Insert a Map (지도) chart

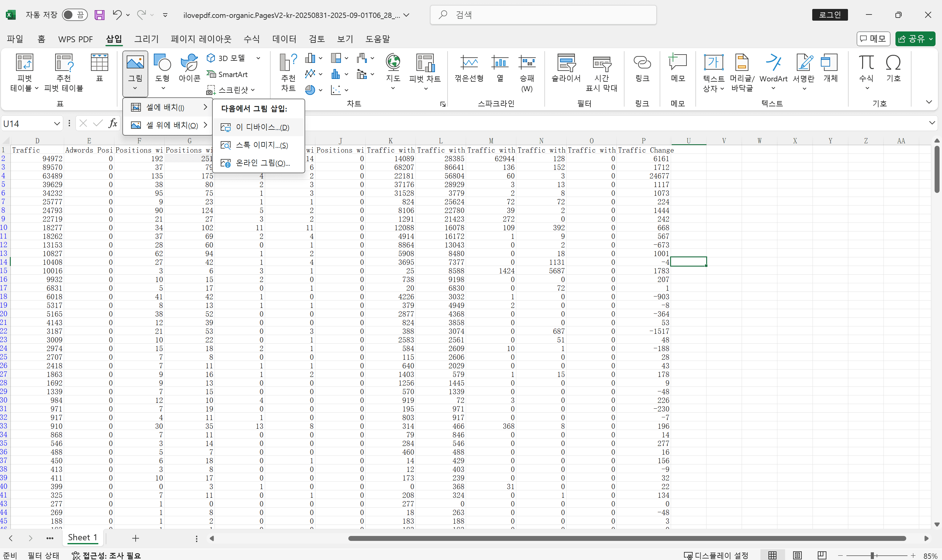(393, 72)
